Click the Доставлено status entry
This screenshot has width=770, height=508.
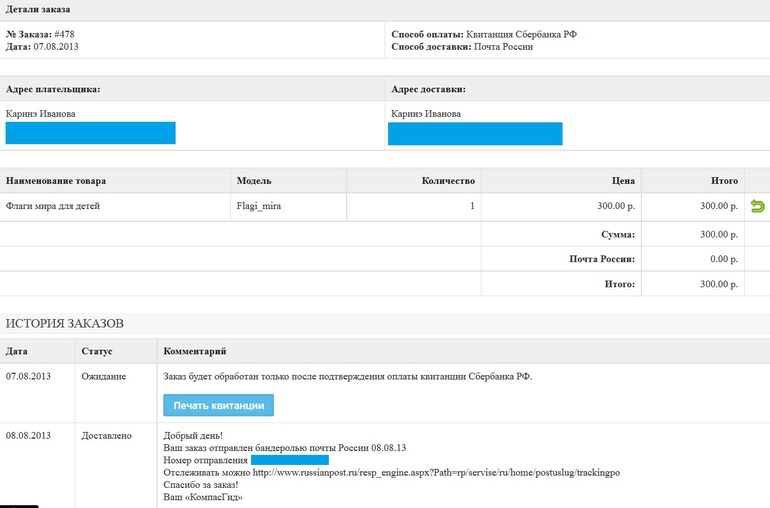click(107, 436)
